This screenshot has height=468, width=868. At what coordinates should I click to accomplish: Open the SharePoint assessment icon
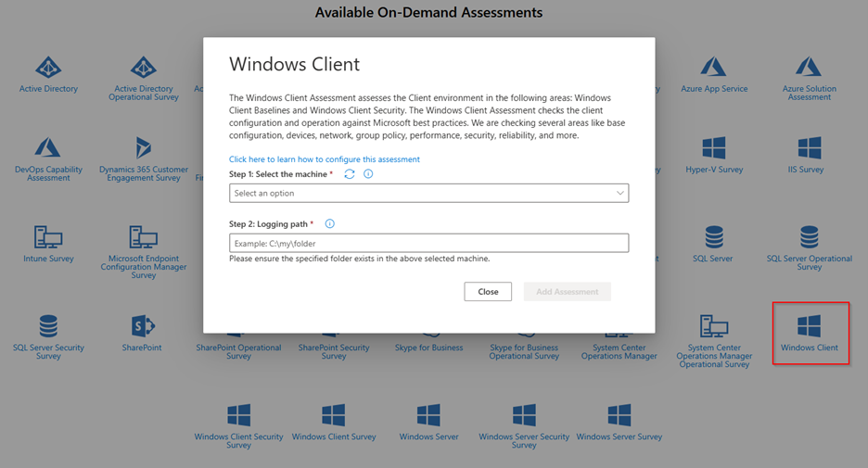point(143,326)
